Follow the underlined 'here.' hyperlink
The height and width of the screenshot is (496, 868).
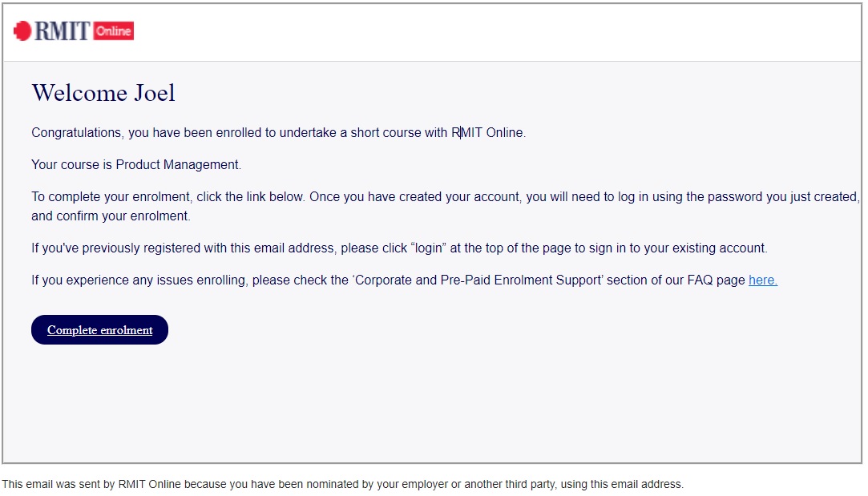(x=762, y=280)
